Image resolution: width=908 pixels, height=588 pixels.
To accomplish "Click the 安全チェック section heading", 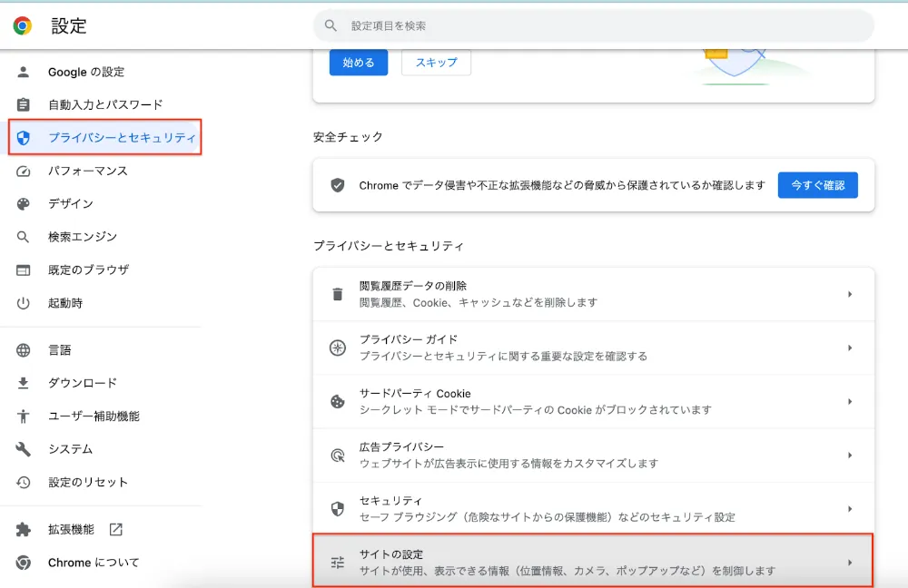I will tap(348, 137).
